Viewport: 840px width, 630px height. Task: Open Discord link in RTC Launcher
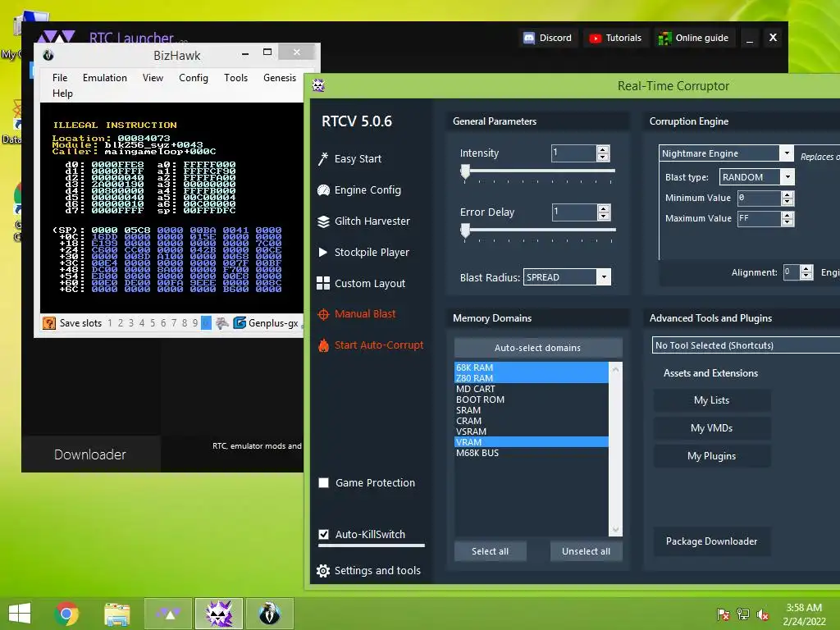[548, 38]
